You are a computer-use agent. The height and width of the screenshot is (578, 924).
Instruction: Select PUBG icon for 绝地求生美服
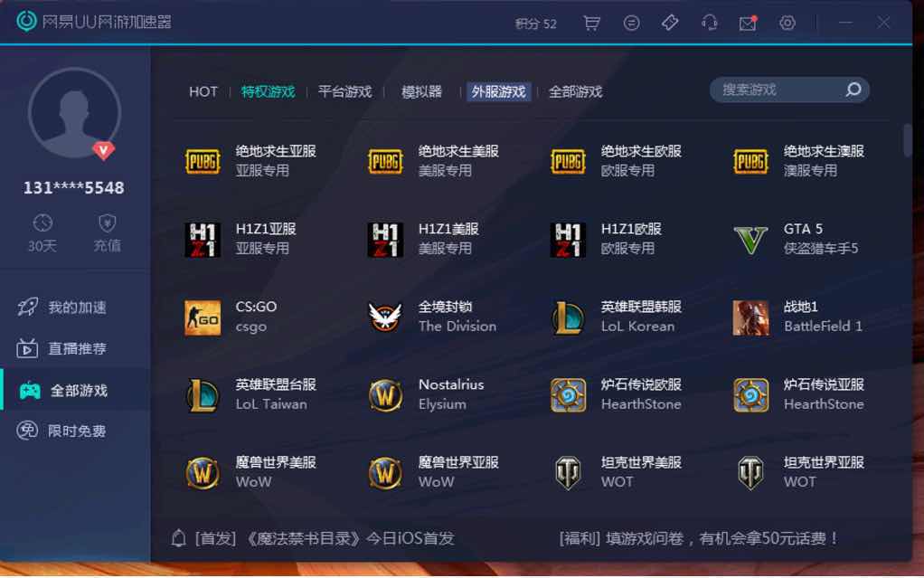(385, 161)
